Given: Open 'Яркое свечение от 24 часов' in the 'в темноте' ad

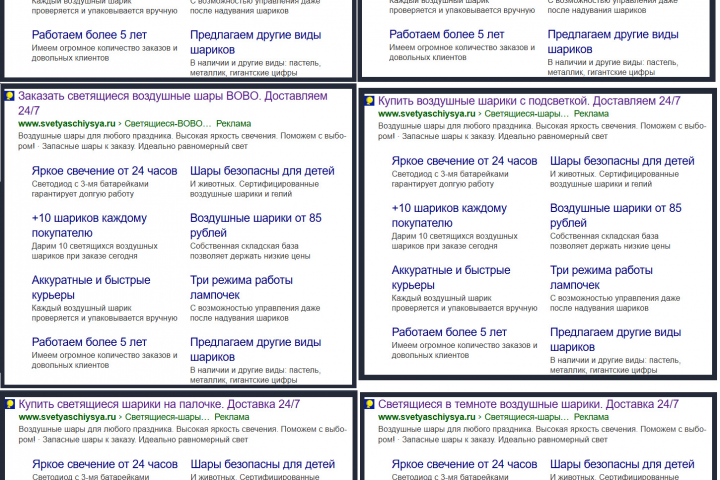Looking at the screenshot, I should pos(464,464).
